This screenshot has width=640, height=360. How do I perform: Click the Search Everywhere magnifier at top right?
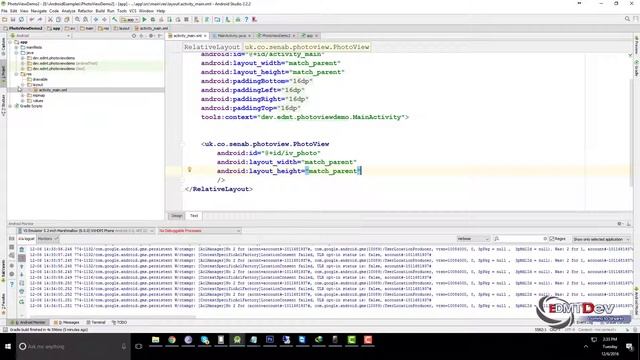coord(627,19)
